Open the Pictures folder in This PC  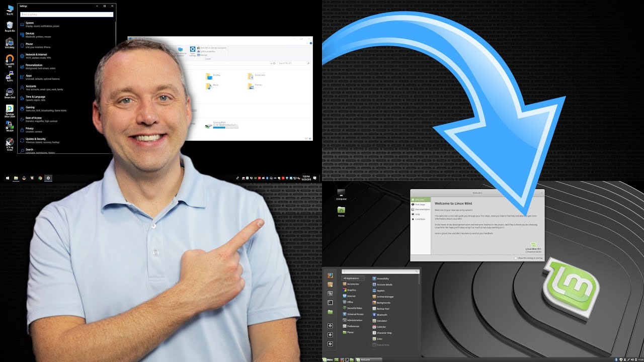pyautogui.click(x=255, y=86)
